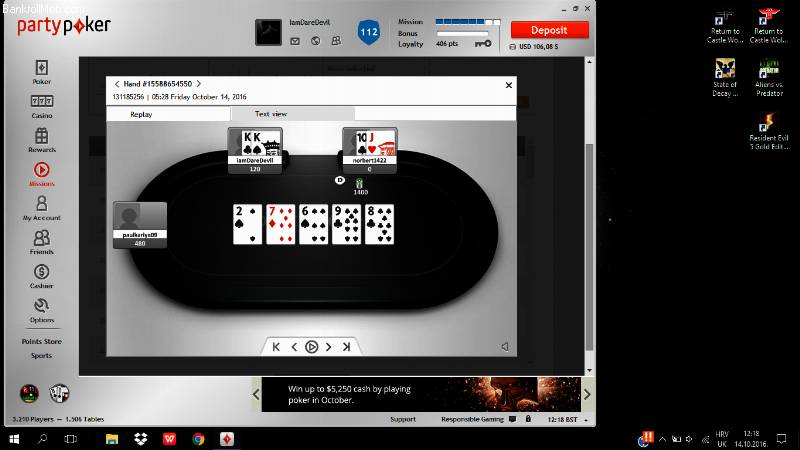Open the October cash promotion banner

[421, 394]
